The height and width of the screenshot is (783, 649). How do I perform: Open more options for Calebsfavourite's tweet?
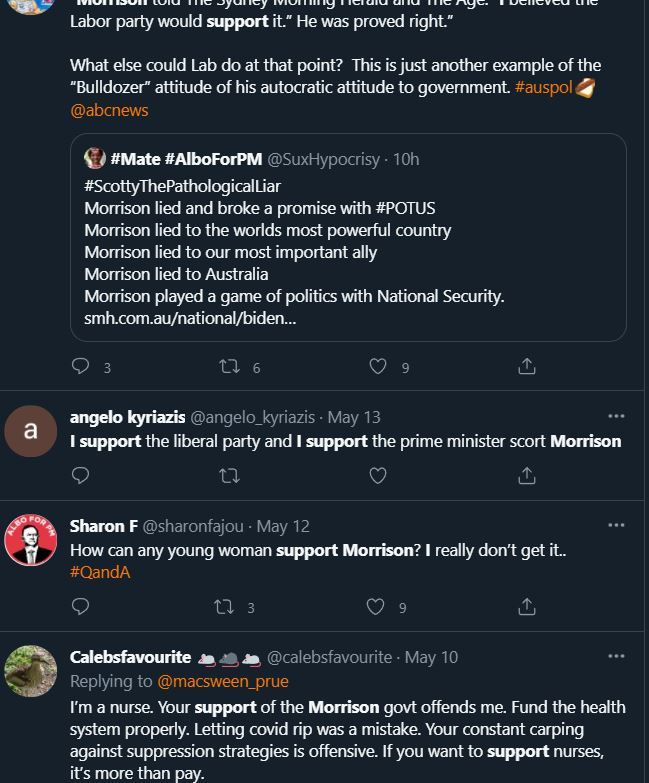click(616, 656)
